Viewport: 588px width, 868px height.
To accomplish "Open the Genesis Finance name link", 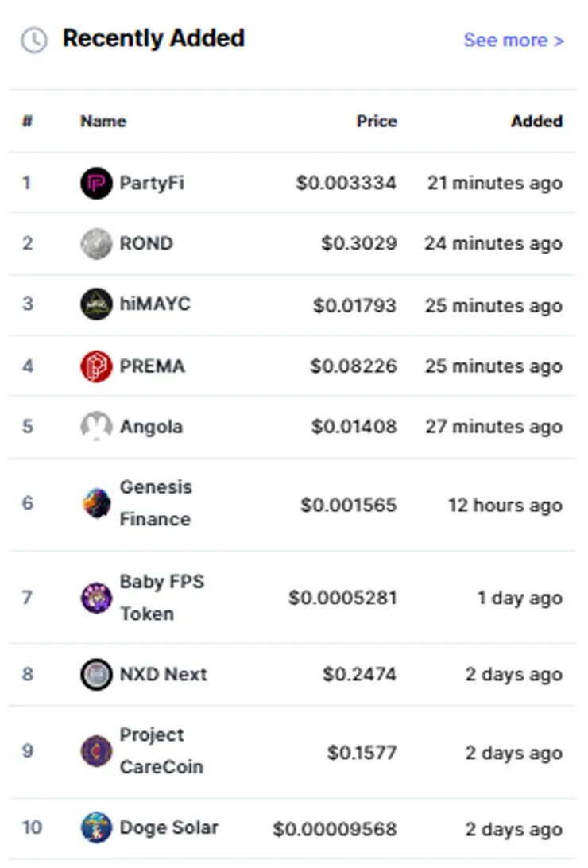I will 156,503.
